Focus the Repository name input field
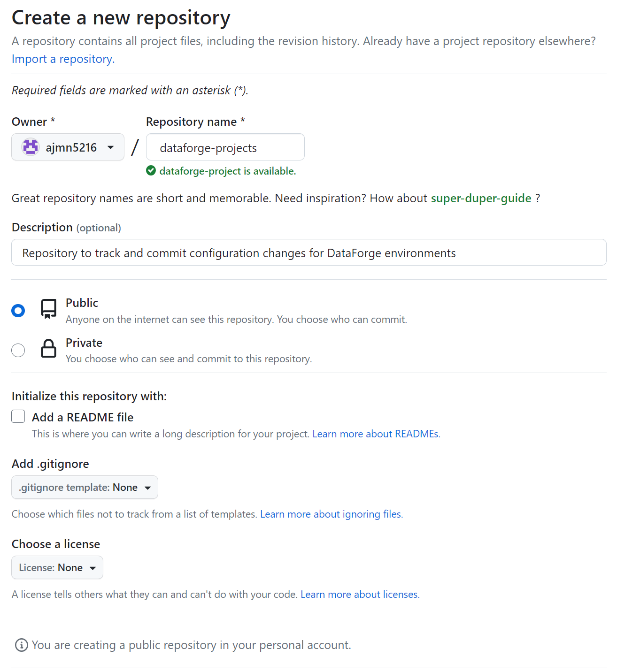 point(225,147)
